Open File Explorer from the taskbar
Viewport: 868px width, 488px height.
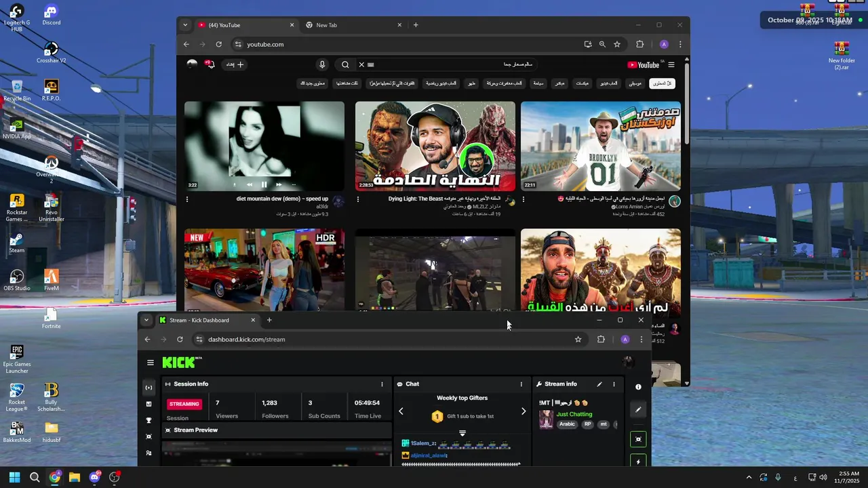pyautogui.click(x=75, y=477)
